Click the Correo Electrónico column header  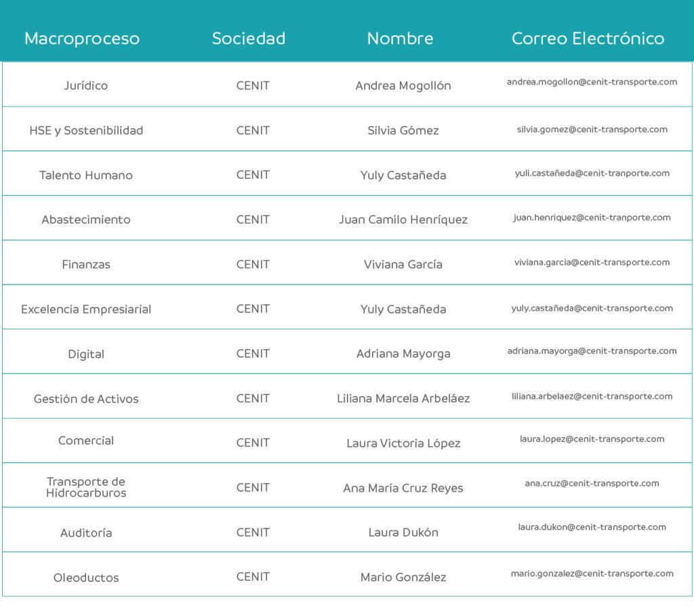pos(588,39)
